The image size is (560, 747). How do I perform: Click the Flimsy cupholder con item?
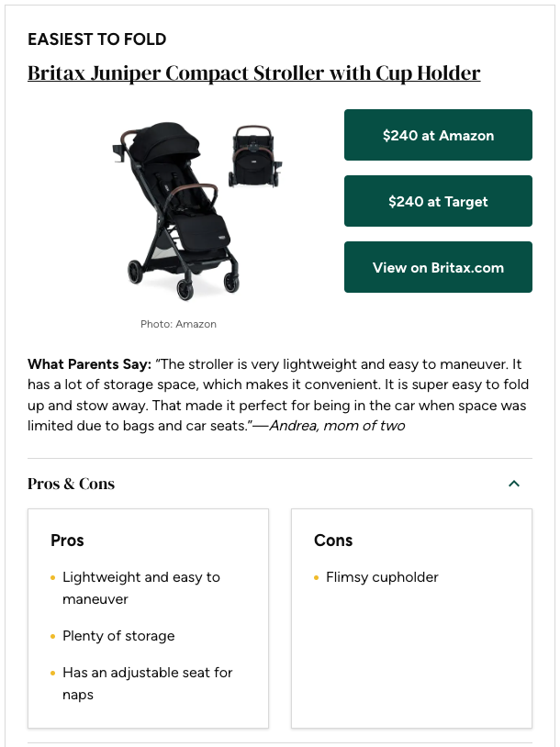tap(382, 577)
